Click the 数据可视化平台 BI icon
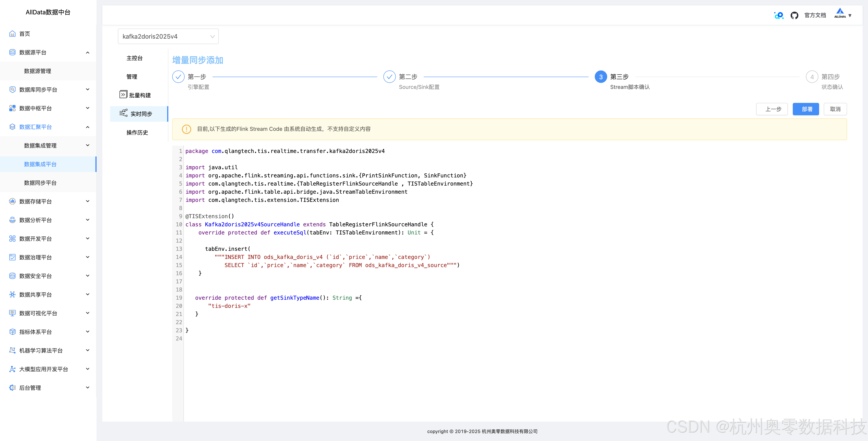This screenshot has height=441, width=868. point(12,313)
